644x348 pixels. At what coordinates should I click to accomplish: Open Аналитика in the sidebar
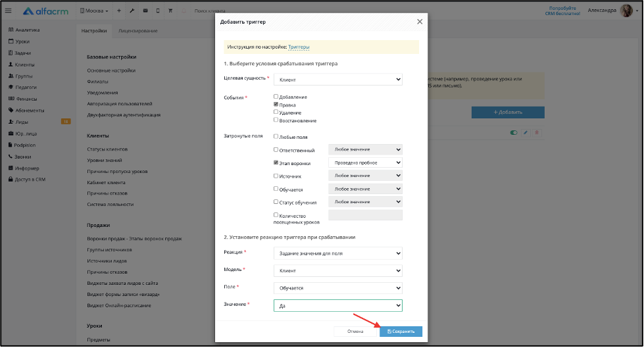(x=24, y=30)
